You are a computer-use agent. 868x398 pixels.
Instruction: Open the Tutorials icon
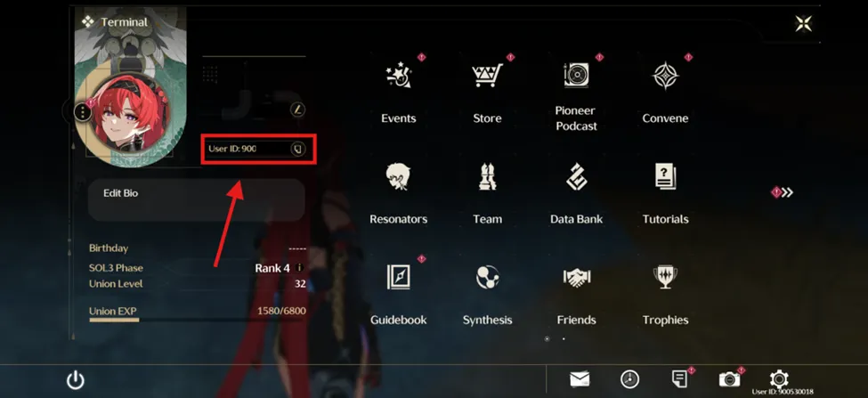pos(665,176)
